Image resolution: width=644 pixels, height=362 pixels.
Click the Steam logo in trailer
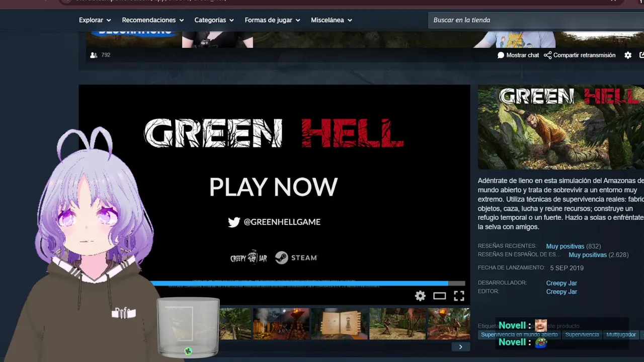pos(296,258)
